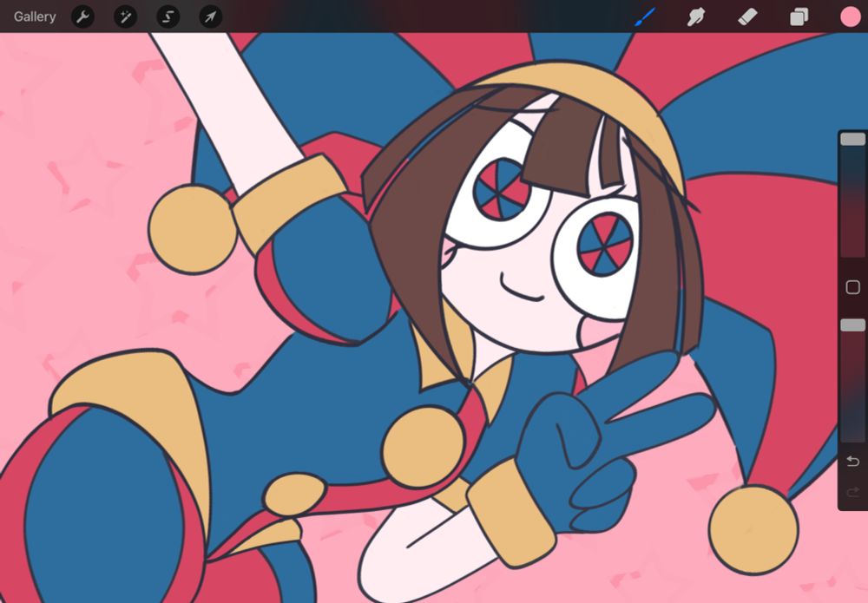The width and height of the screenshot is (868, 603).
Task: Select the Smudge tool
Action: click(696, 16)
